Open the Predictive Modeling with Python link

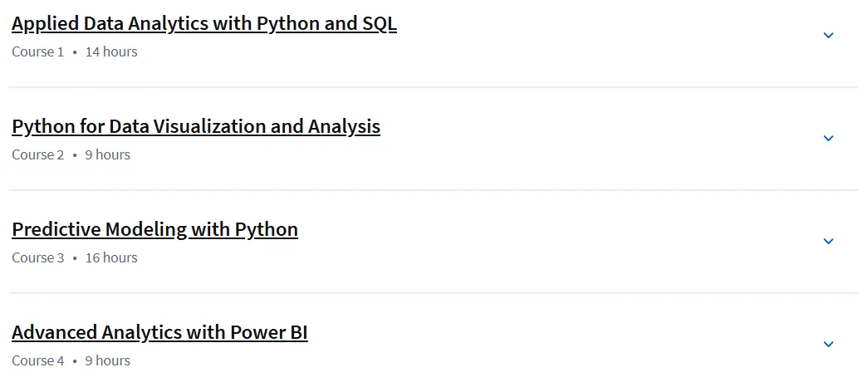click(x=155, y=230)
